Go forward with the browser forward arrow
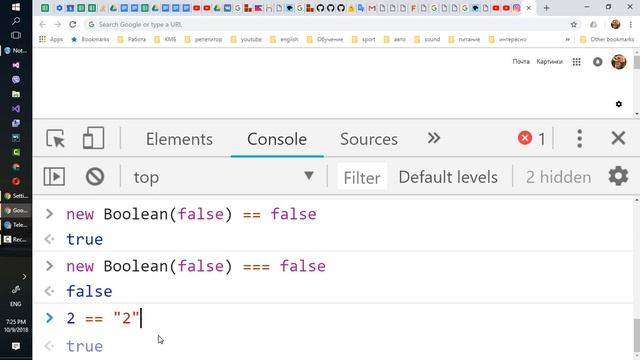The image size is (640, 360). (58, 24)
